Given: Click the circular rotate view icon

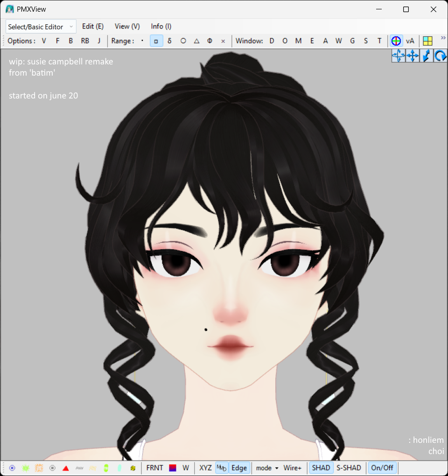Looking at the screenshot, I should [440, 56].
